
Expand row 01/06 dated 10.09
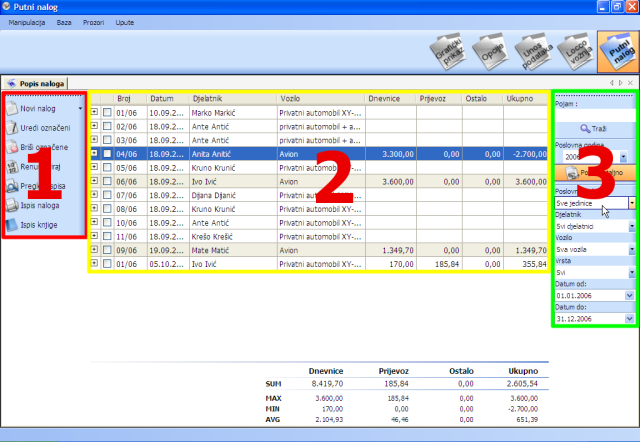pyautogui.click(x=94, y=111)
